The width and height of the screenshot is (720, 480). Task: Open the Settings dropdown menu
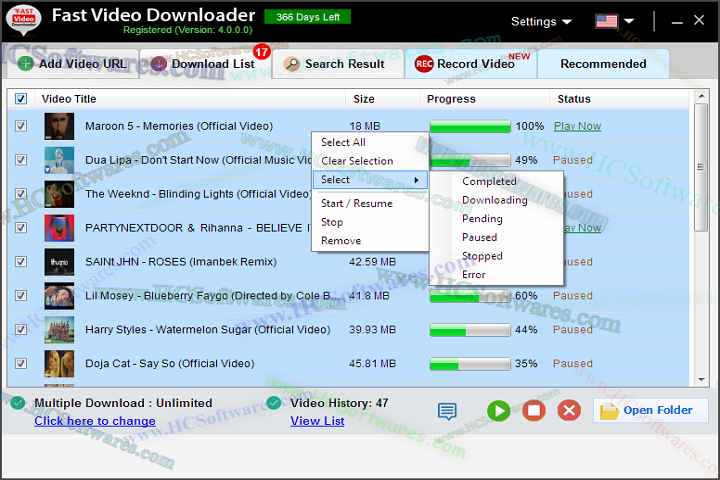(x=541, y=22)
